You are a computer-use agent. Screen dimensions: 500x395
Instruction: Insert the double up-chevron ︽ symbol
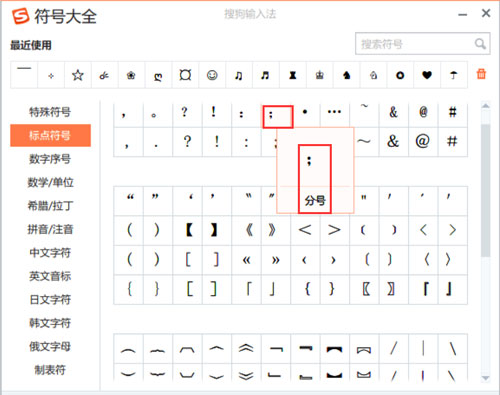(247, 349)
